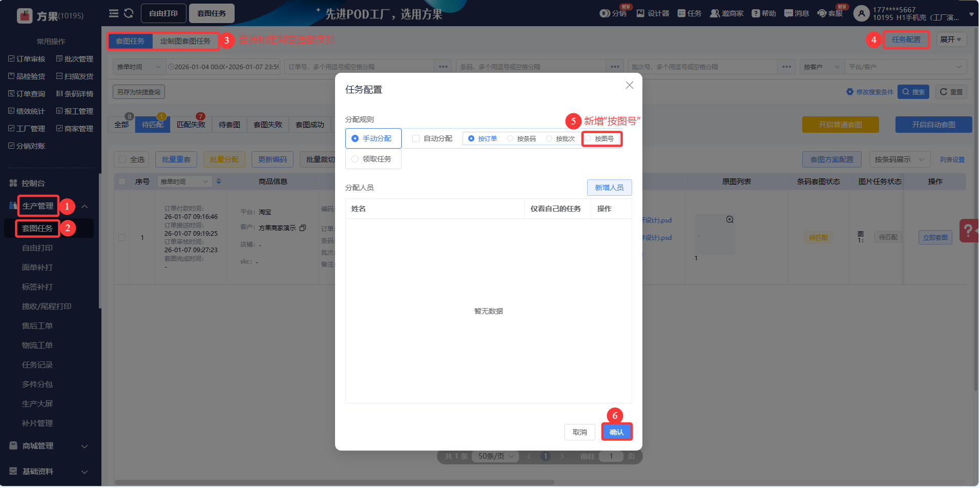Expand the 展开 dropdown at top right

tap(951, 39)
